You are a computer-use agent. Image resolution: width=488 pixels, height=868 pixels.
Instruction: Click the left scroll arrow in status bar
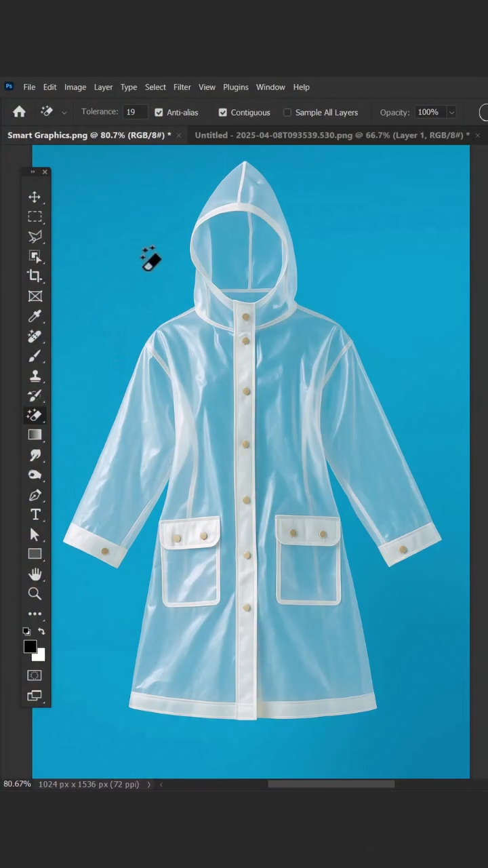[x=161, y=785]
